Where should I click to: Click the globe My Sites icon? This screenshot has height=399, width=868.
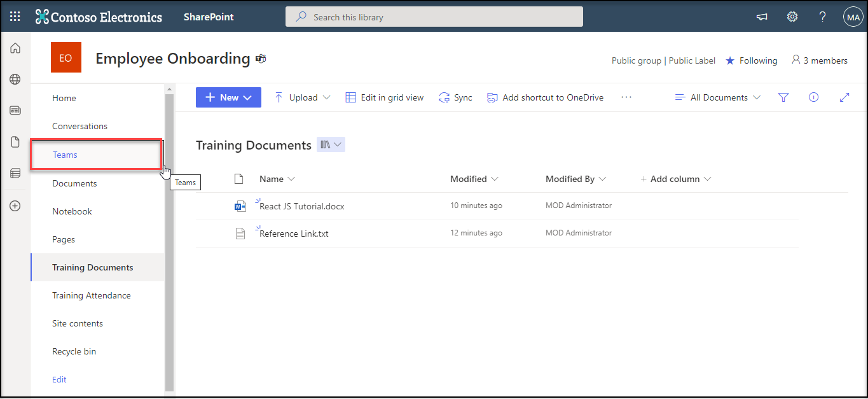pyautogui.click(x=15, y=80)
